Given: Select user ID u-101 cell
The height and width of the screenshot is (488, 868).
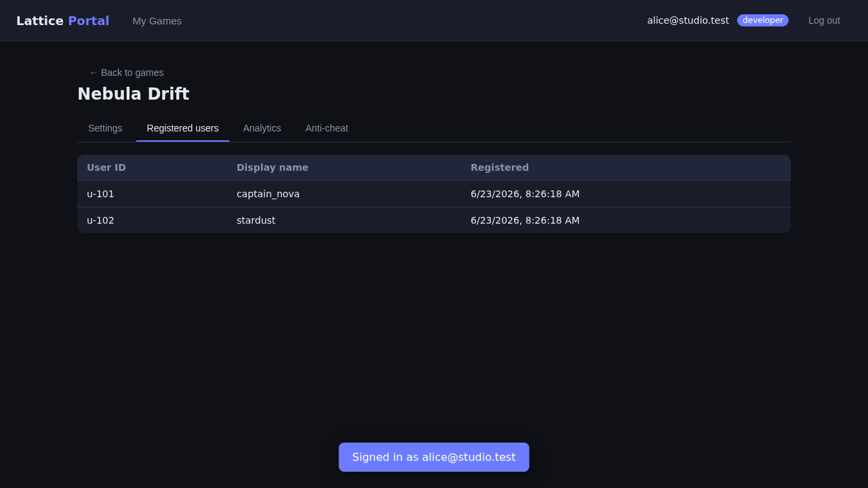Looking at the screenshot, I should coord(152,194).
